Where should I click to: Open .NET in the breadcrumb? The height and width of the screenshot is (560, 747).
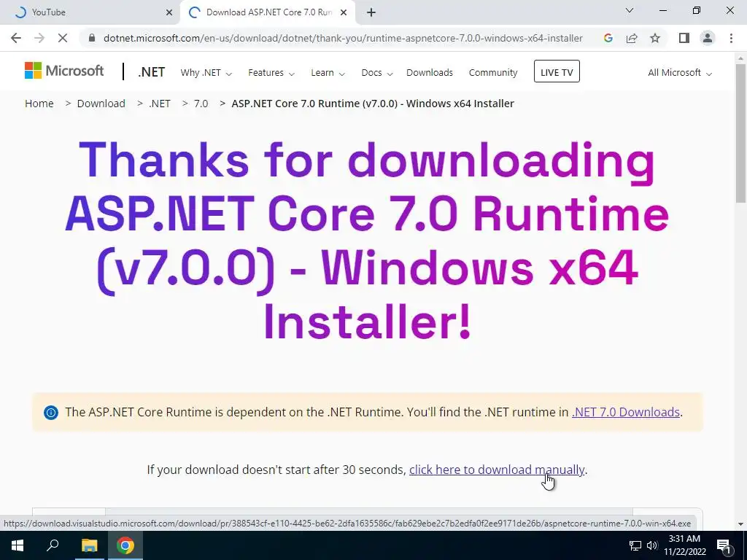point(159,104)
